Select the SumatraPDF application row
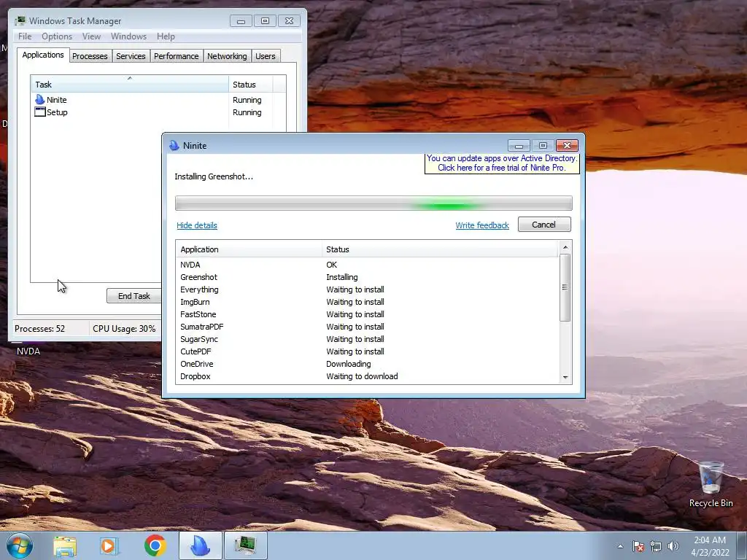747x560 pixels. [368, 327]
